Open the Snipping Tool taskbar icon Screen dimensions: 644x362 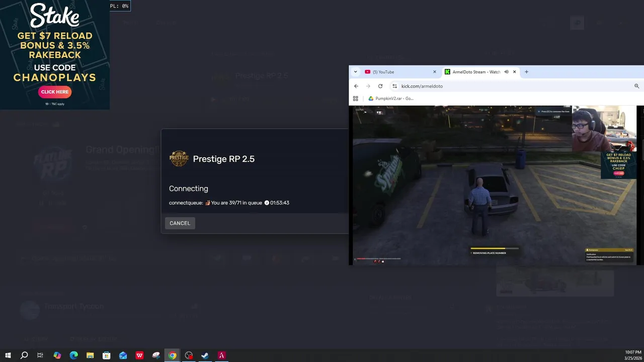tap(156, 355)
